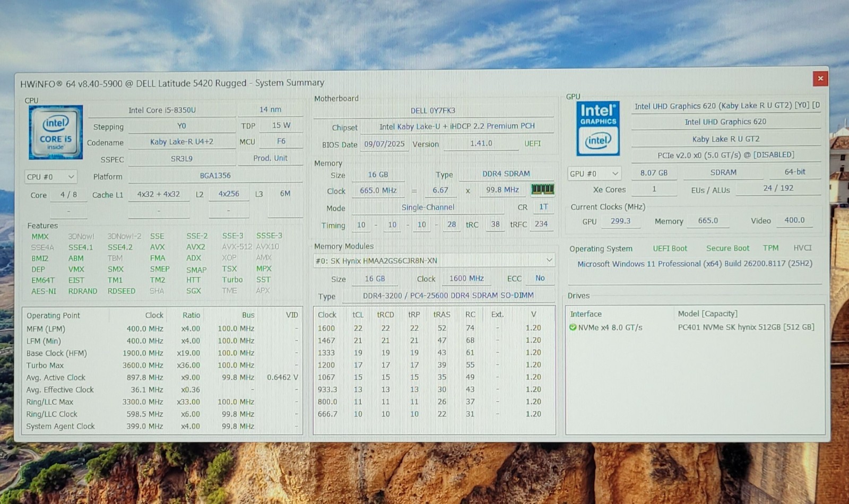
Task: Click the System Agent Clock row
Action: tap(162, 427)
